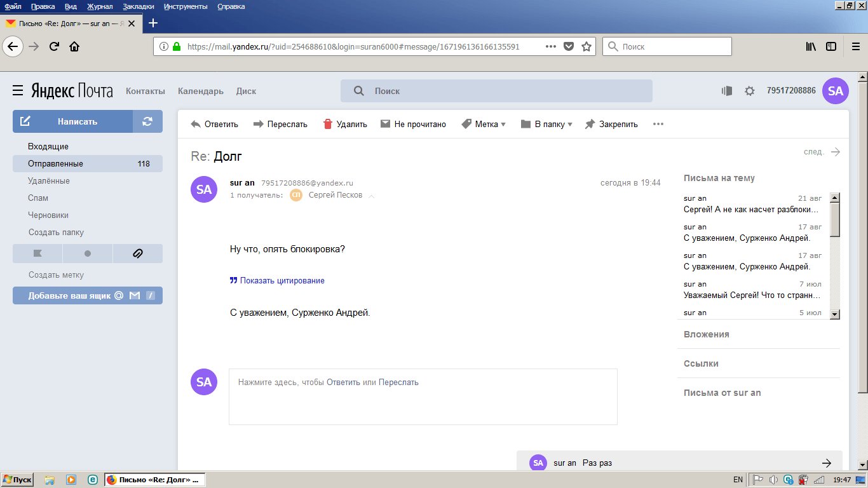Focus the Firefox search bar
The image size is (868, 488).
click(667, 46)
